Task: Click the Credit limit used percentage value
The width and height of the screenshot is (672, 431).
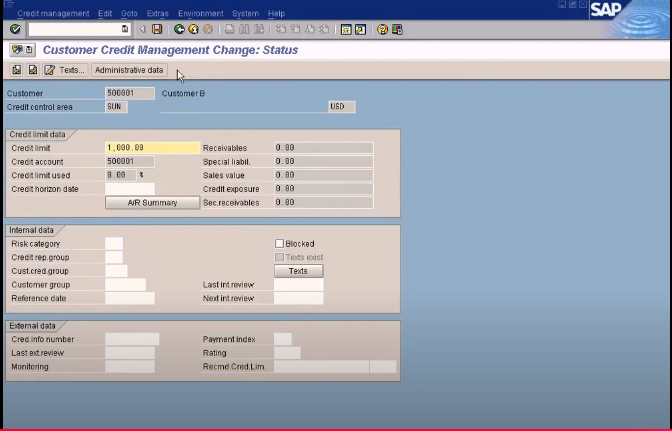Action: [x=121, y=175]
